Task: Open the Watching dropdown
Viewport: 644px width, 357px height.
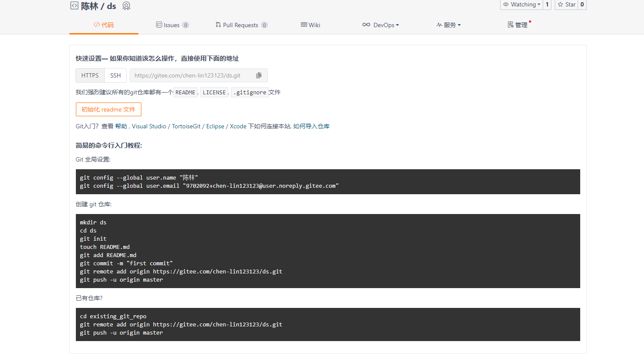Action: point(522,4)
